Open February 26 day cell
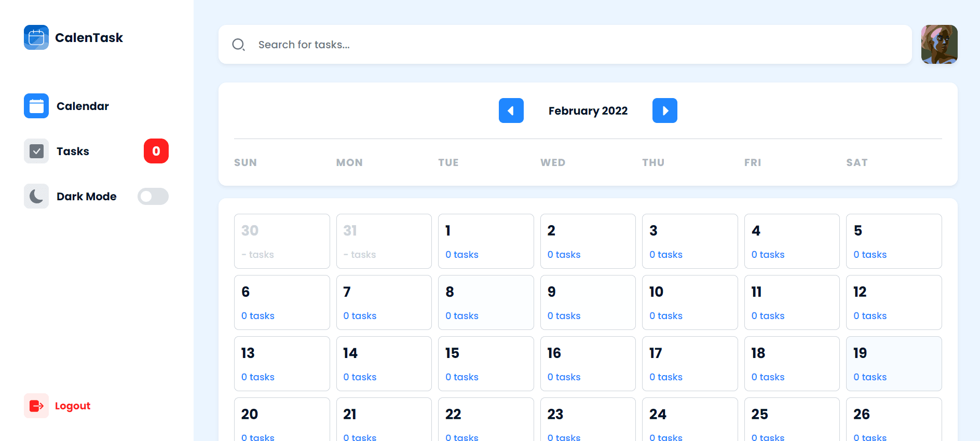980x441 pixels. click(x=894, y=420)
